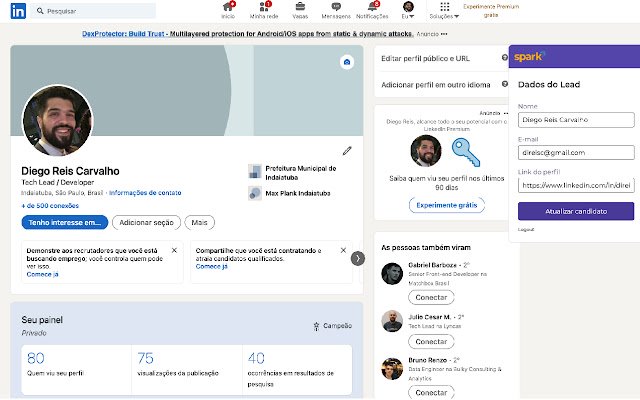This screenshot has width=640, height=400.
Task: Open the Notificações bell icon
Action: [x=372, y=11]
